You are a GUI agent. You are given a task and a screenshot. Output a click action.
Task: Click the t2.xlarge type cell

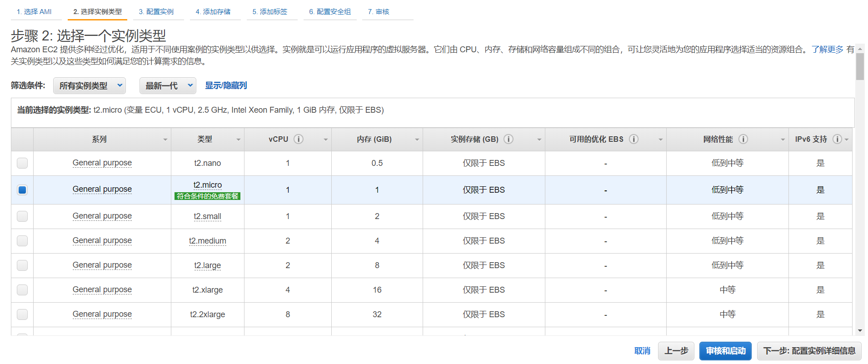point(208,290)
